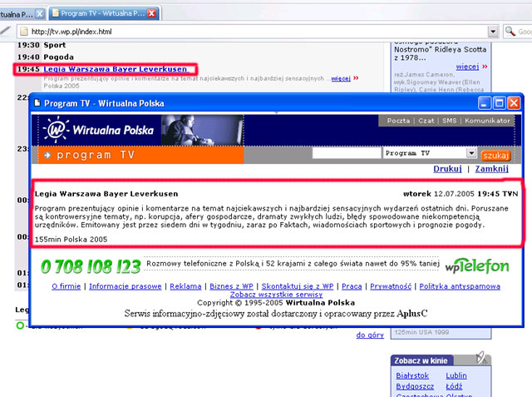Screen dimensions: 532x397
Task: Open the Reklama link
Action: coord(185,286)
